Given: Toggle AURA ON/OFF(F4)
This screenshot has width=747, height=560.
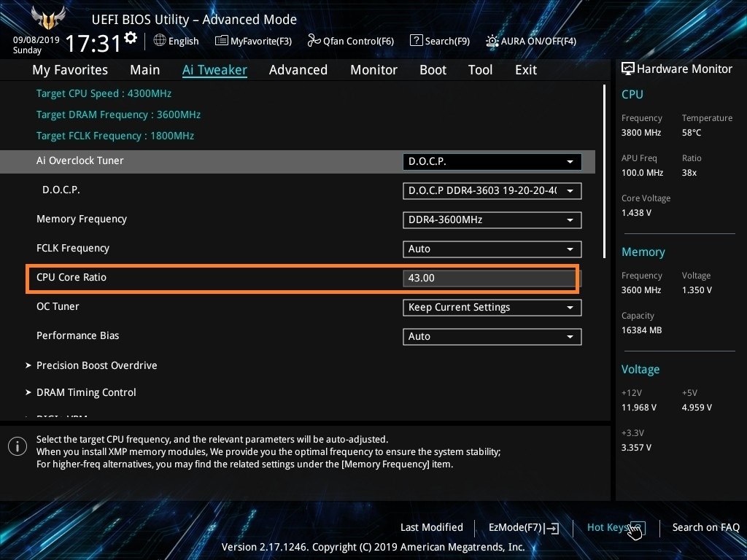Looking at the screenshot, I should click(531, 41).
